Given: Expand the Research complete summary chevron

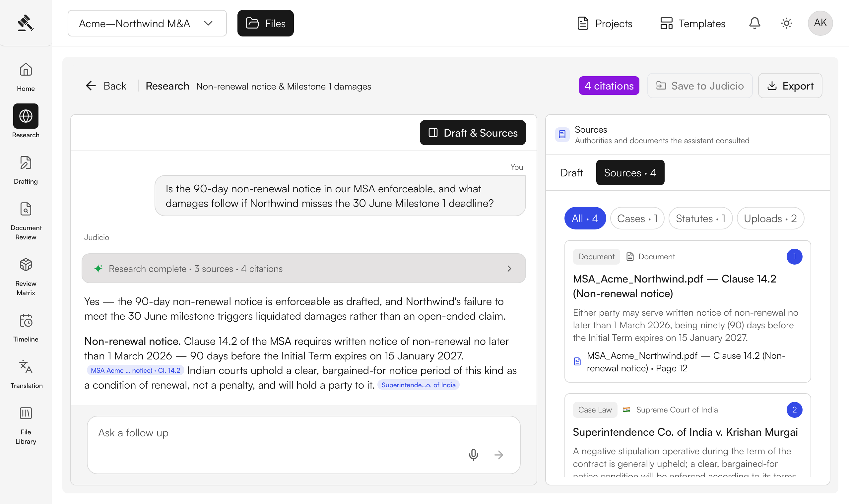Looking at the screenshot, I should [x=509, y=268].
